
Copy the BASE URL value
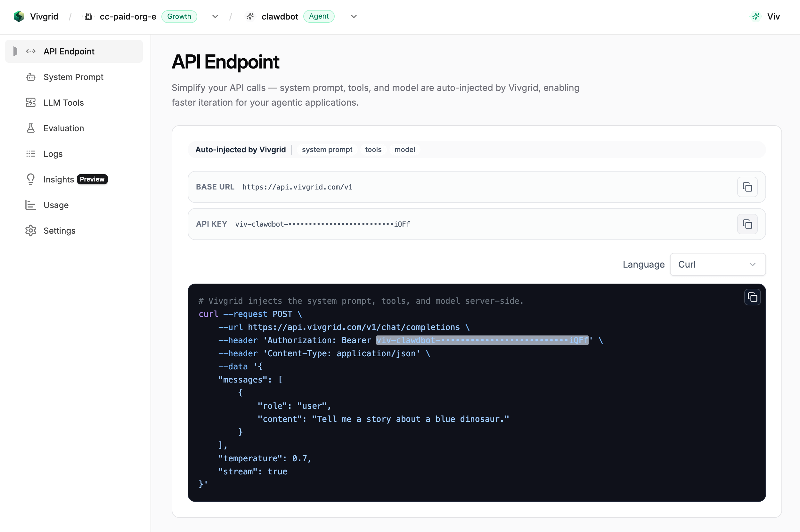click(x=747, y=187)
